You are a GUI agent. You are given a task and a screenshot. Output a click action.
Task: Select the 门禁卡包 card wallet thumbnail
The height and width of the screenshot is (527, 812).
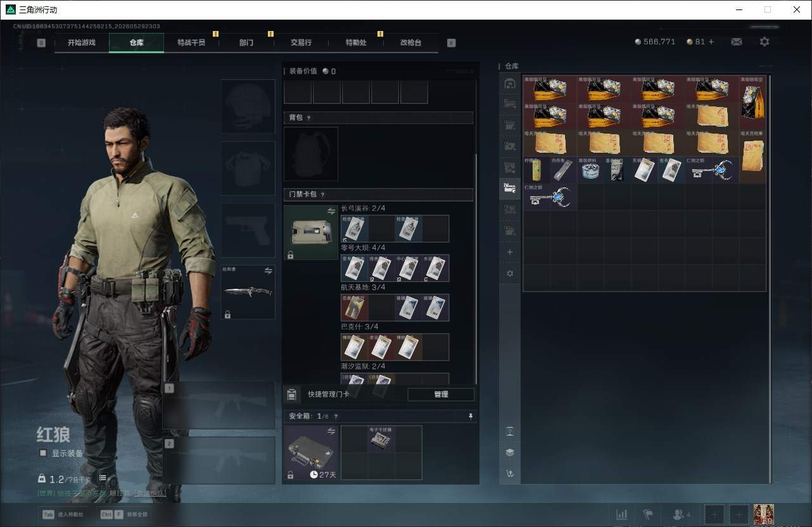tap(311, 232)
